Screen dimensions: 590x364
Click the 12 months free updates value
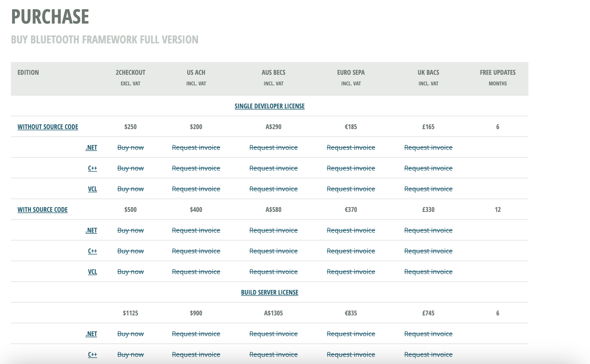coord(498,210)
